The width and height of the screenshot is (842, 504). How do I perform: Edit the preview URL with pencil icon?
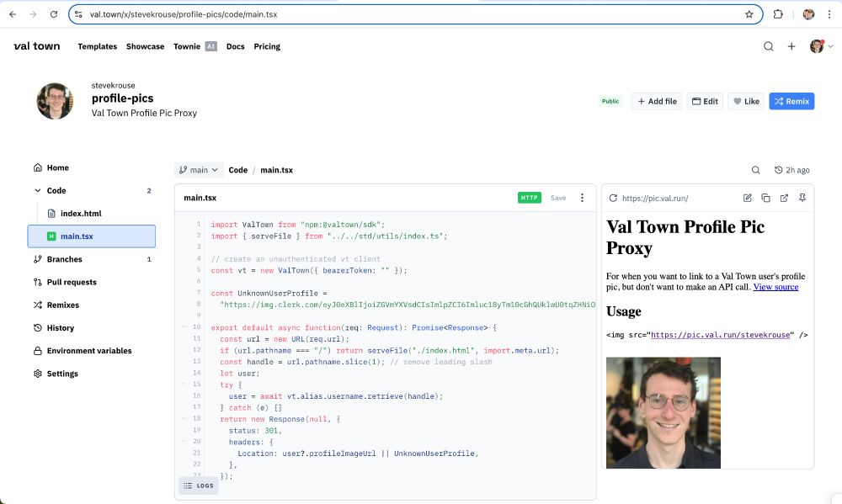[x=747, y=198]
